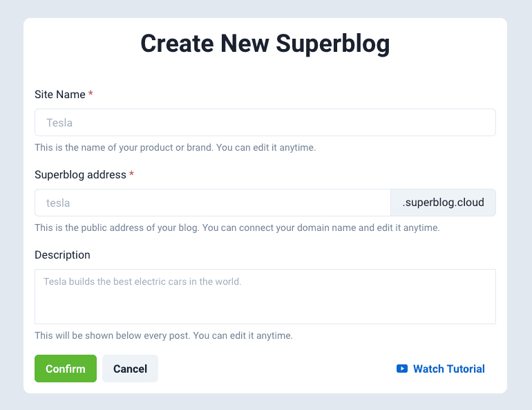The height and width of the screenshot is (410, 532).
Task: Click the hint text below Description
Action: tap(163, 335)
